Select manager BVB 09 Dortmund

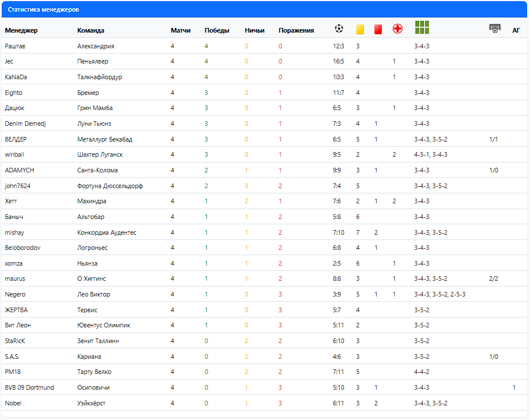29,387
